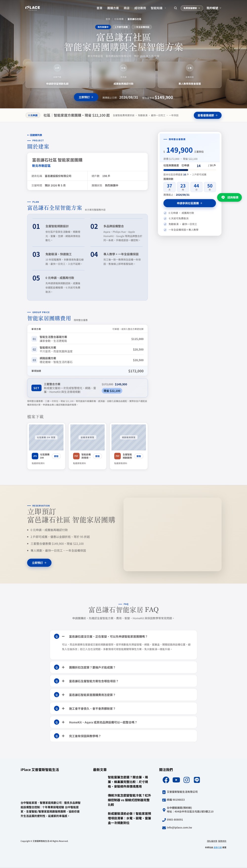This screenshot has width=247, height=868.
Task: Click the map pin icon beside 台中體驗展間
Action: 164,810
